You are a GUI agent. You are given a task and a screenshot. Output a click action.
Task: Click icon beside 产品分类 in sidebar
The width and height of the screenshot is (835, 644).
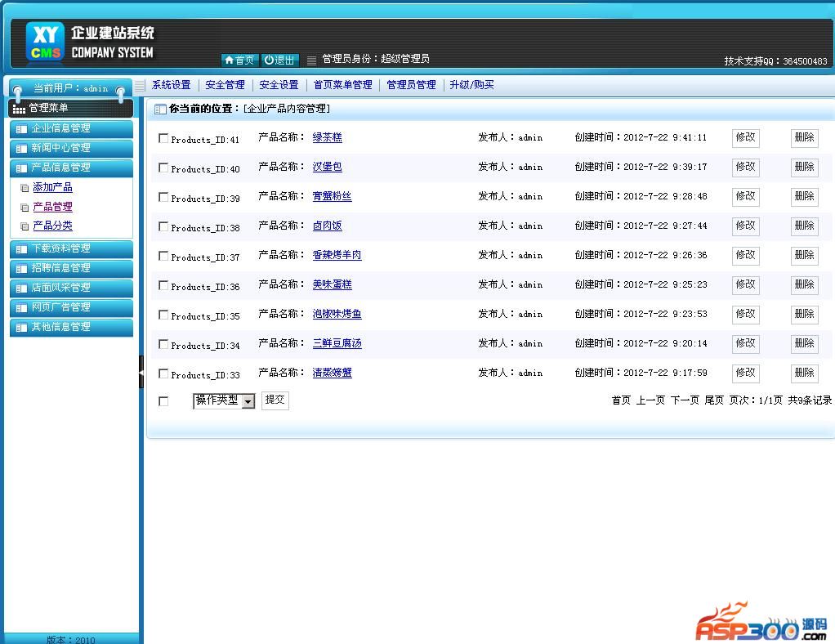25,226
